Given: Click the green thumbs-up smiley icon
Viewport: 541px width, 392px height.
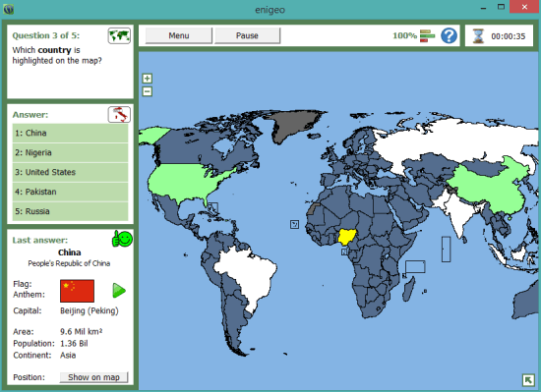Looking at the screenshot, I should pos(122,239).
